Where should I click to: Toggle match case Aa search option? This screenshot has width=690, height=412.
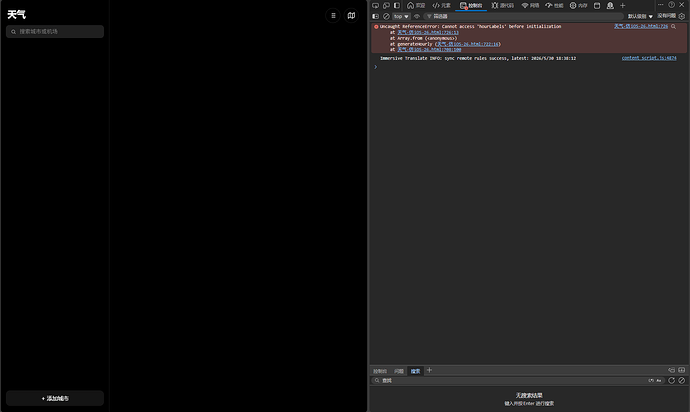(x=659, y=380)
